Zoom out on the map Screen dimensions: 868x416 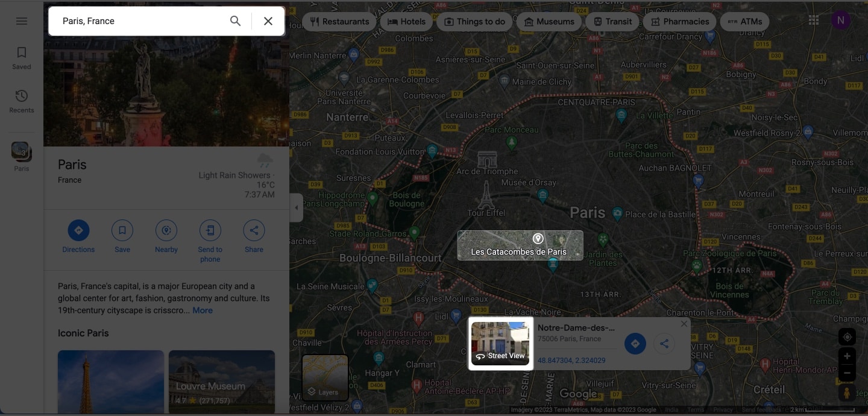847,373
